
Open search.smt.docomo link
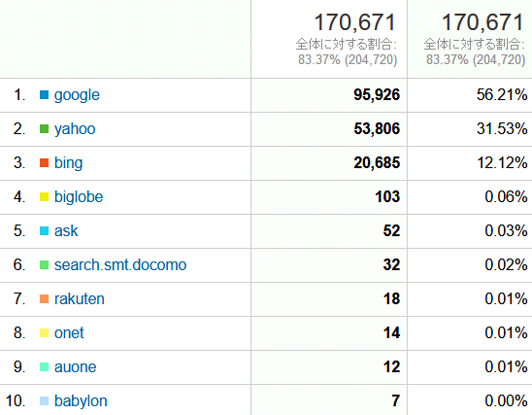click(x=120, y=265)
